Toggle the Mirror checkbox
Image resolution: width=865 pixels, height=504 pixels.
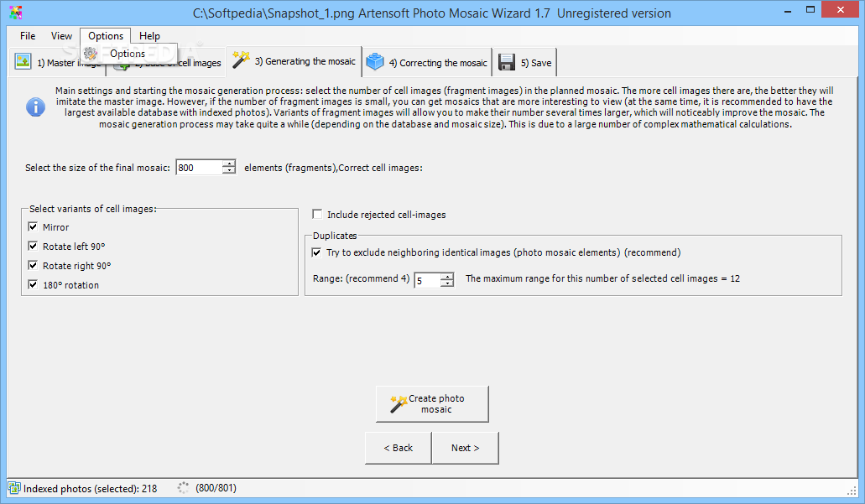[x=33, y=226]
